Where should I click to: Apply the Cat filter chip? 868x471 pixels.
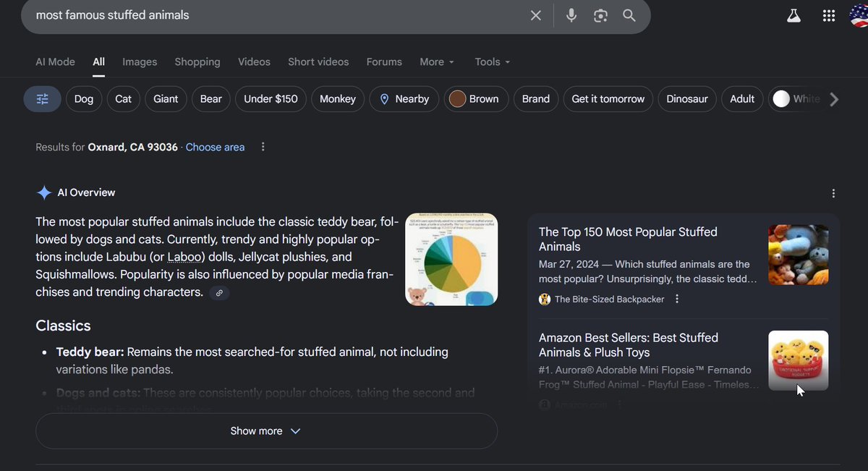pos(124,99)
